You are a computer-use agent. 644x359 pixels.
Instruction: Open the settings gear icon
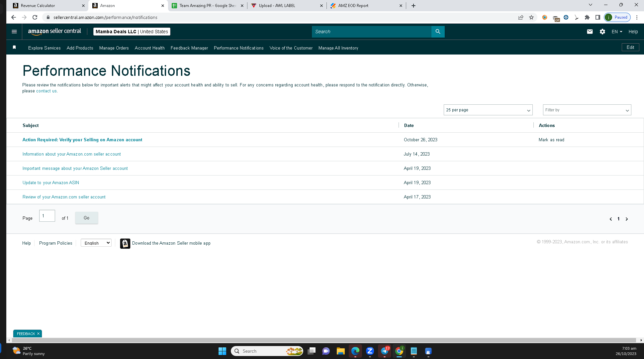pos(602,32)
